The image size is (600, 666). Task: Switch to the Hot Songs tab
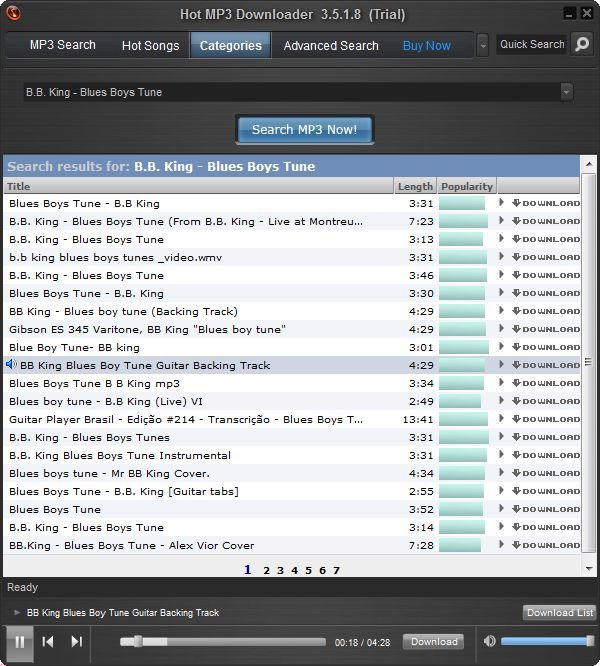(x=150, y=45)
